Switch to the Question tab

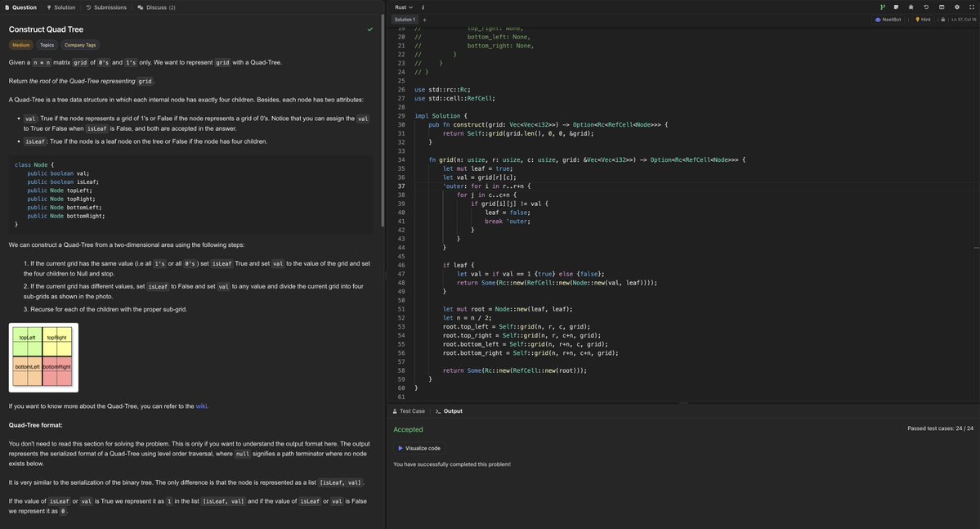coord(20,7)
